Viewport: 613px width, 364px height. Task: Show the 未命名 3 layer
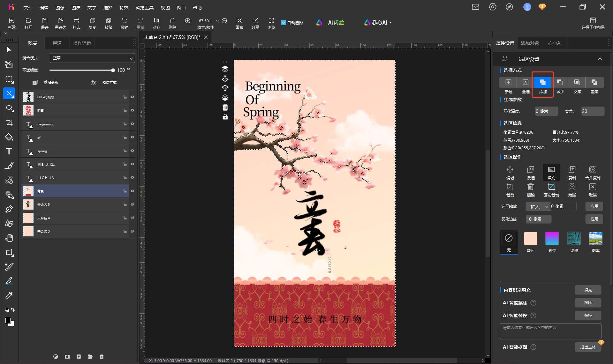pyautogui.click(x=132, y=231)
